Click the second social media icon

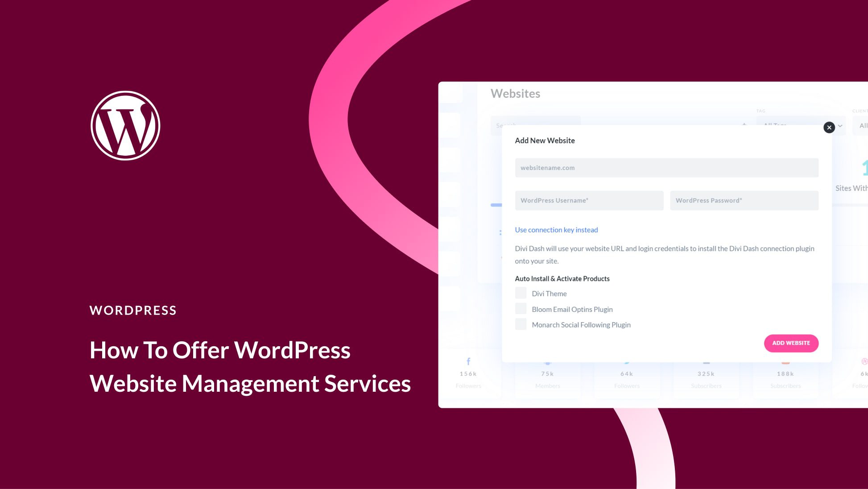click(547, 361)
